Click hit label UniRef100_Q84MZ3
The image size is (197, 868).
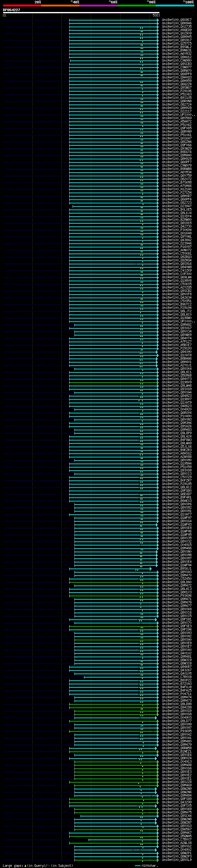[177, 396]
